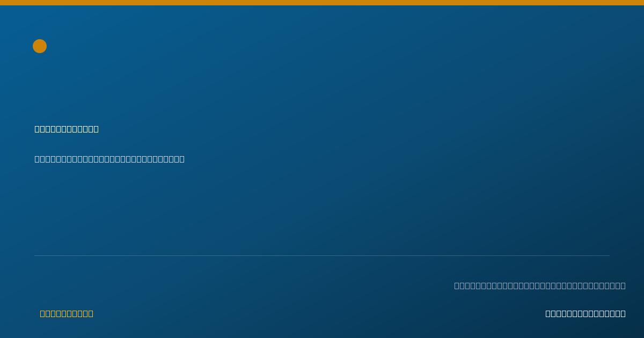Click the start of the gray caption line
644x338 pixels.
tap(457, 285)
